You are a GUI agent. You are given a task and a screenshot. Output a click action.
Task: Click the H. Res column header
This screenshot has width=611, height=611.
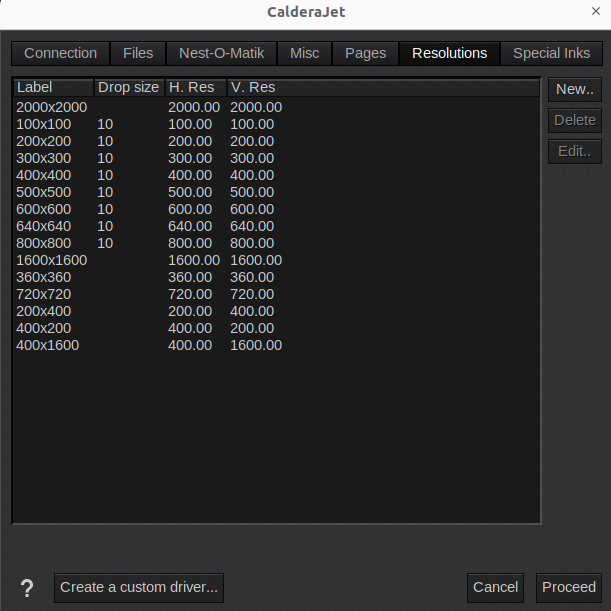point(195,88)
